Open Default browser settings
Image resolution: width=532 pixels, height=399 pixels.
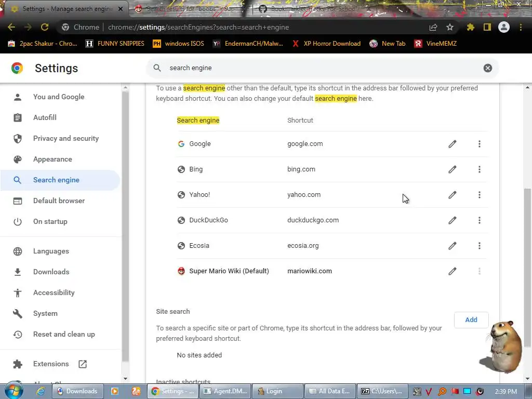[59, 201]
